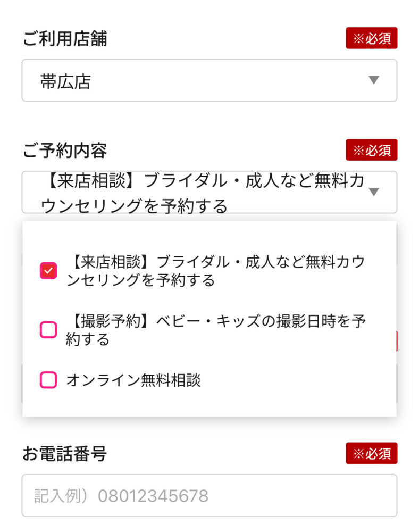Click the arrow icon in 帯広店 dropdown
This screenshot has width=419, height=532.
click(x=374, y=80)
